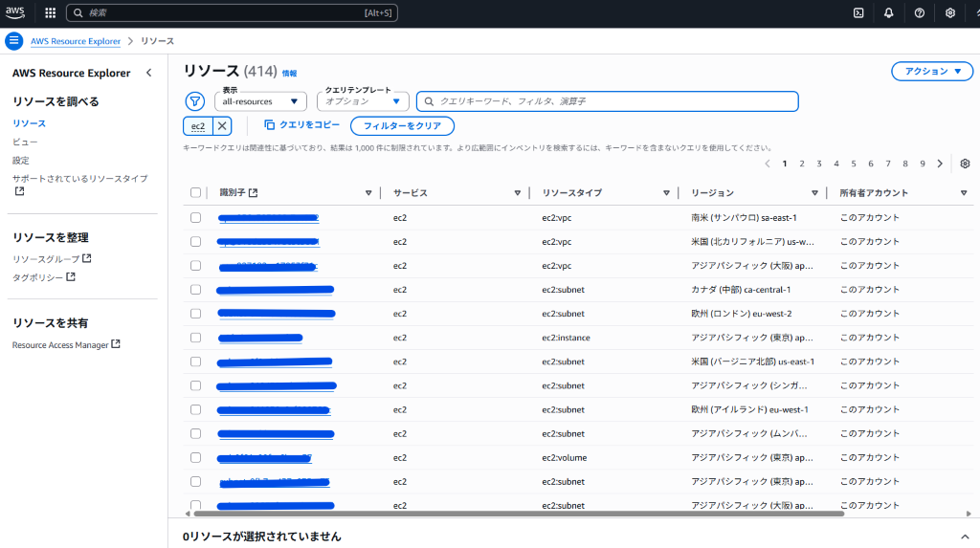
Task: Go to results page 5
Action: pyautogui.click(x=853, y=164)
